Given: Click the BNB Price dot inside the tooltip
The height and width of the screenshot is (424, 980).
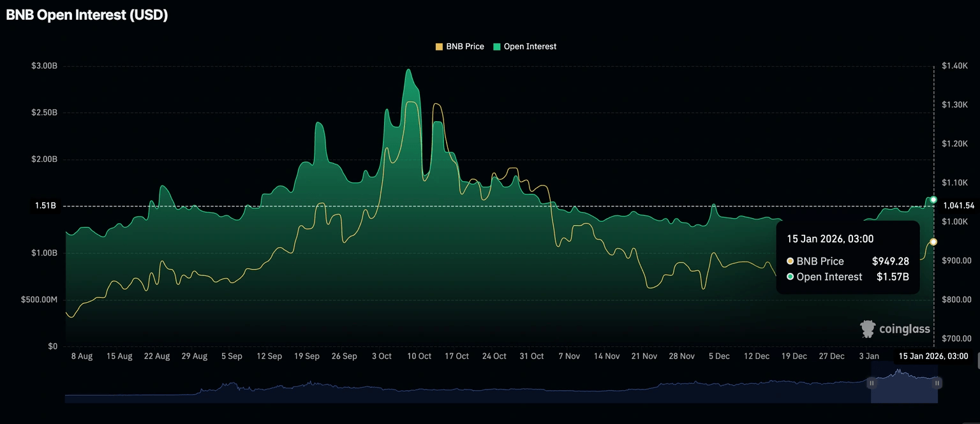Looking at the screenshot, I should (790, 261).
